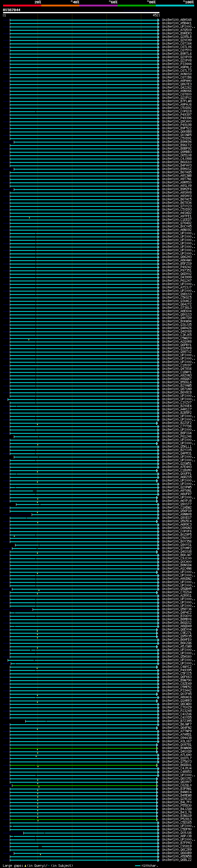The height and width of the screenshot is (868, 197).
Task: Click the =100char. scale legend
Action: 147,866
